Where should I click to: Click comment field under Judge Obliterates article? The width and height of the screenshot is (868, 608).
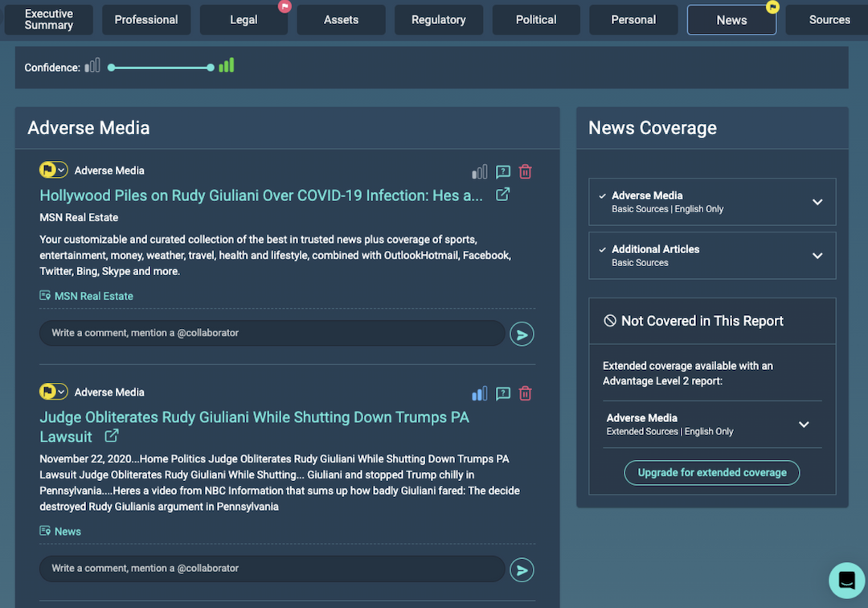272,569
